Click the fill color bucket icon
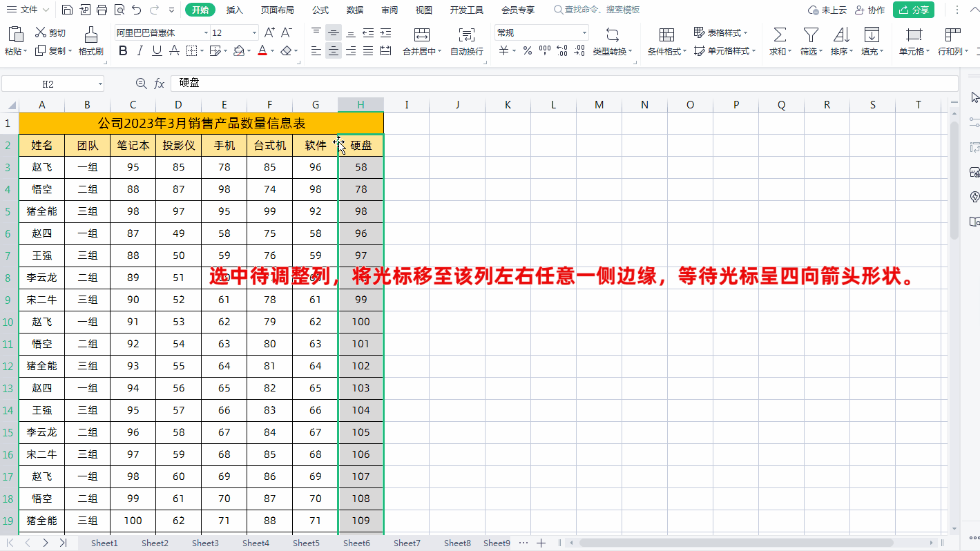Viewport: 980px width, 551px height. coord(238,50)
